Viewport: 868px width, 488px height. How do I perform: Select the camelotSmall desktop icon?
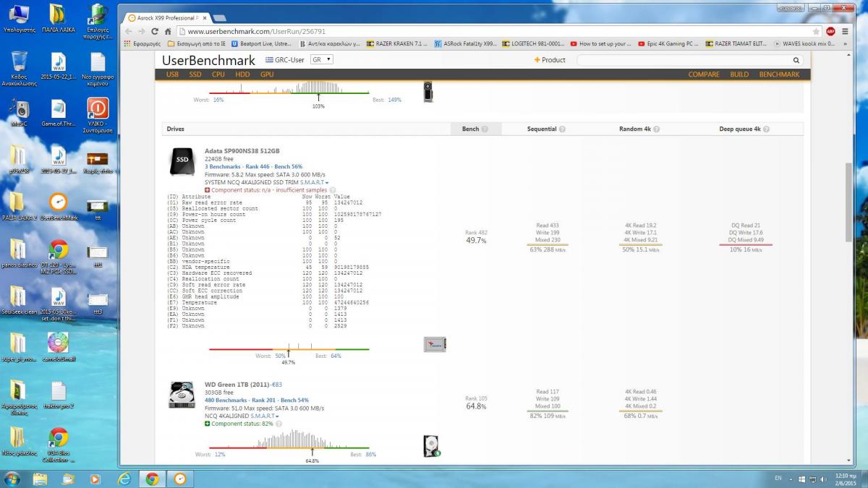pyautogui.click(x=58, y=348)
